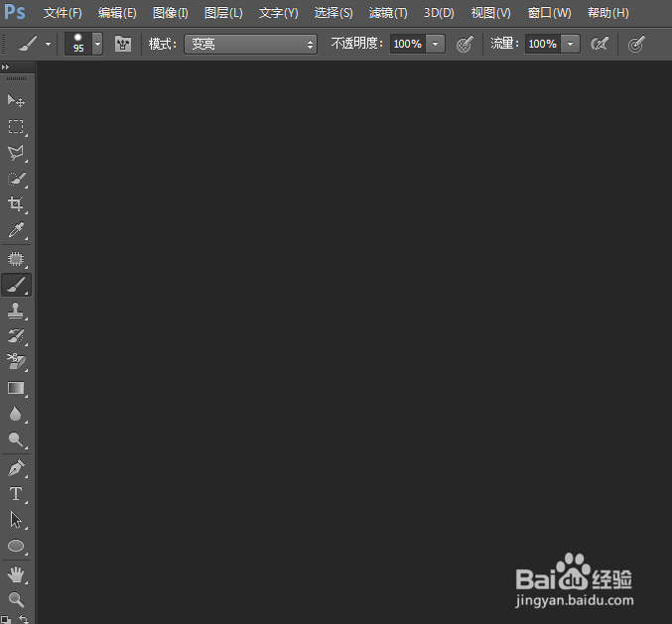Open the 视图(V) menu
This screenshot has height=624, width=672.
(490, 13)
